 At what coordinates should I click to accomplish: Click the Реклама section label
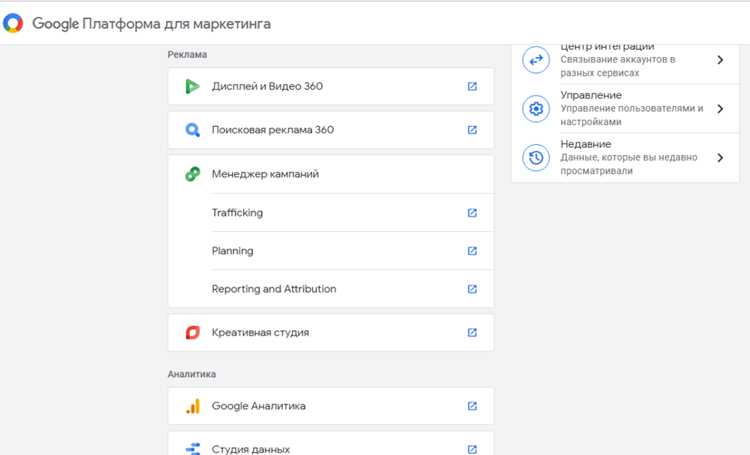pos(187,55)
